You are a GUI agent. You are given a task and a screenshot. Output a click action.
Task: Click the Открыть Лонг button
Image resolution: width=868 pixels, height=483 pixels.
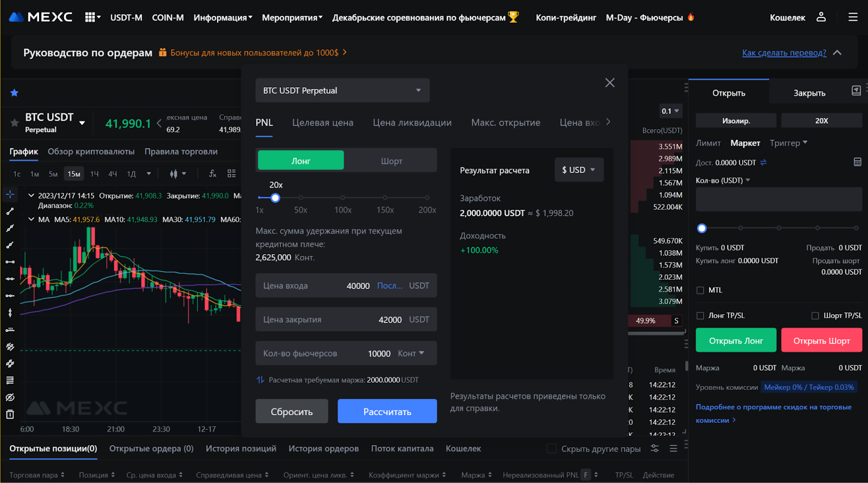point(736,340)
